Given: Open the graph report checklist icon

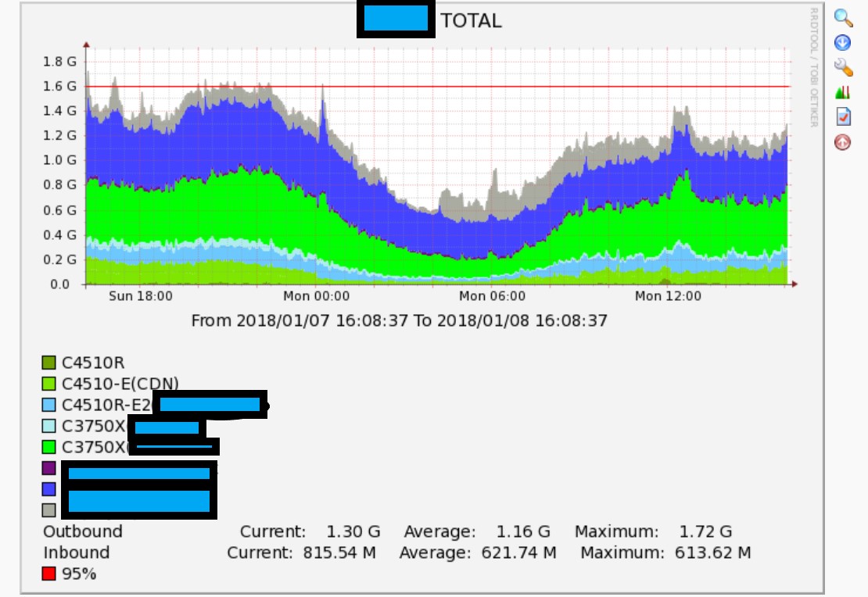Looking at the screenshot, I should coord(842,117).
